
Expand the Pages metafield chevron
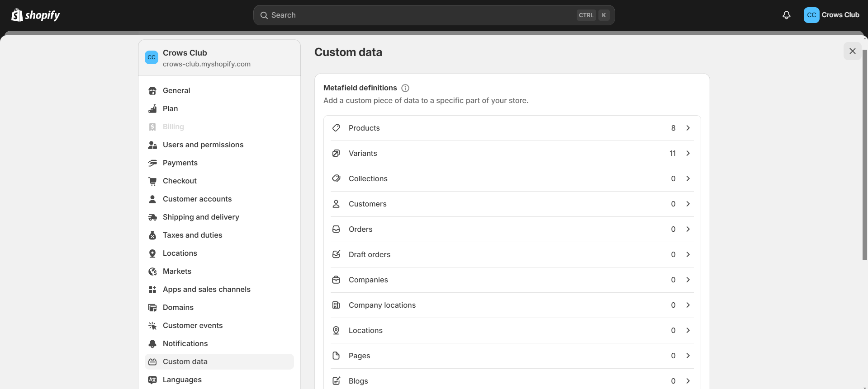[688, 356]
